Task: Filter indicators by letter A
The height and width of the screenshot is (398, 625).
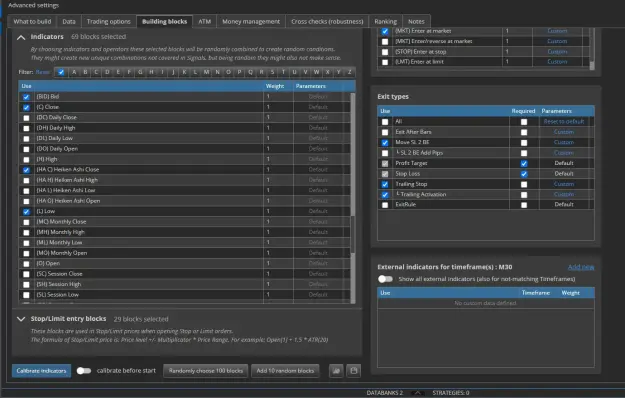Action: [74, 72]
